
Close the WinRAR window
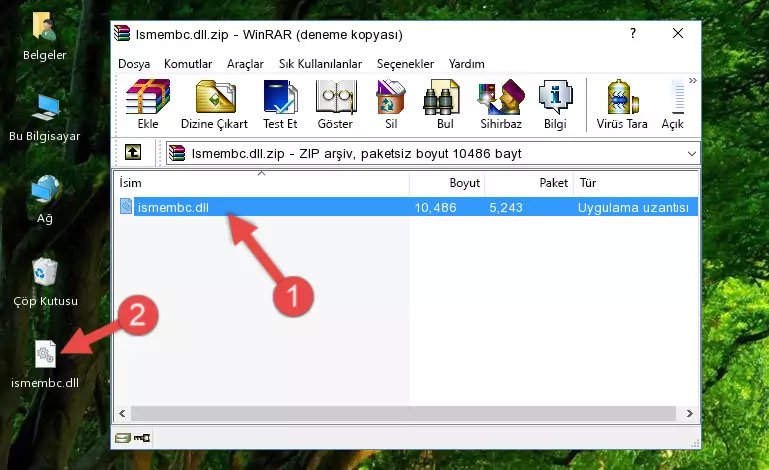[x=678, y=33]
